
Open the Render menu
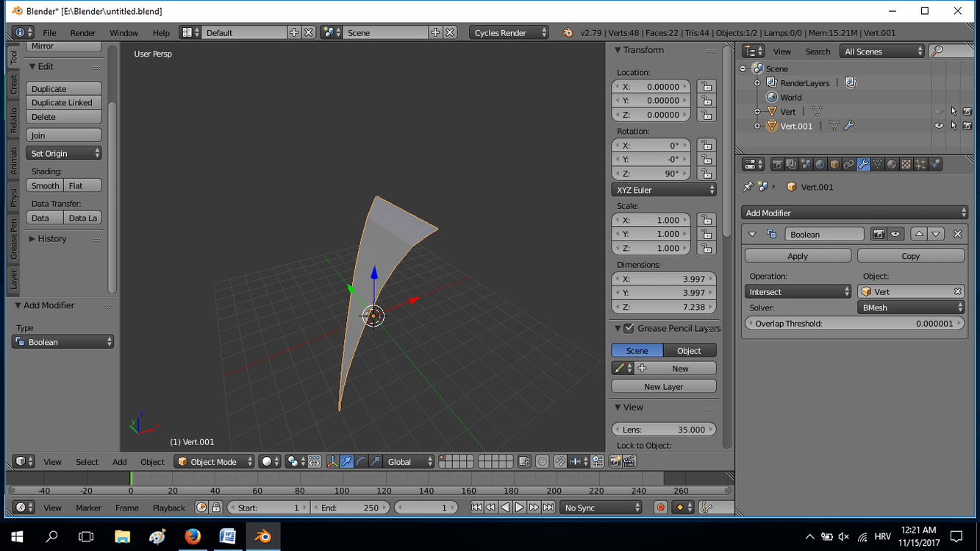(82, 33)
